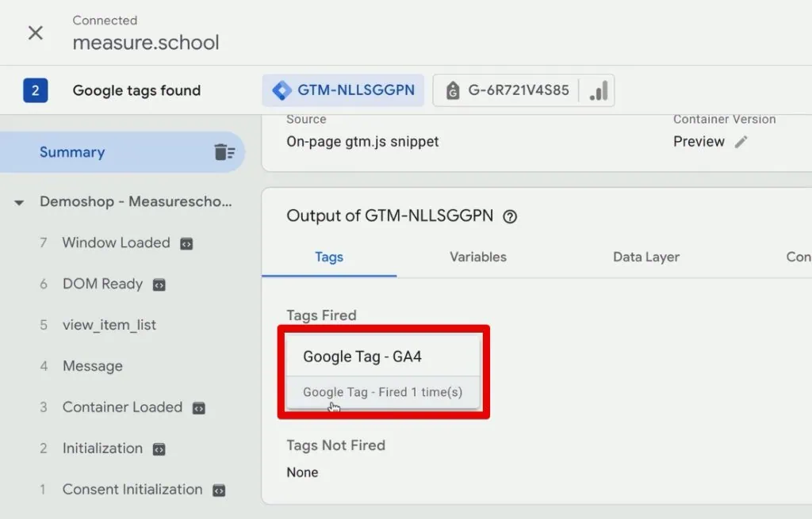812x519 pixels.
Task: Open the Summary view
Action: [72, 151]
